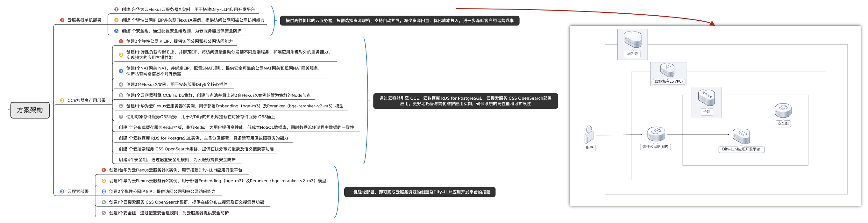Click node 创建1个弹性公网IP EIP并关联FlexusX实例
868x223 pixels.
pos(193,20)
